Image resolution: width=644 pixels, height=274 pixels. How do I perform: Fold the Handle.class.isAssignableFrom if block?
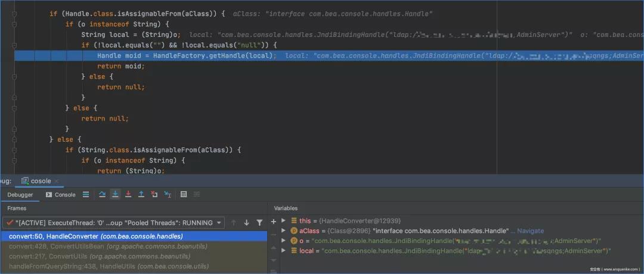(x=14, y=14)
